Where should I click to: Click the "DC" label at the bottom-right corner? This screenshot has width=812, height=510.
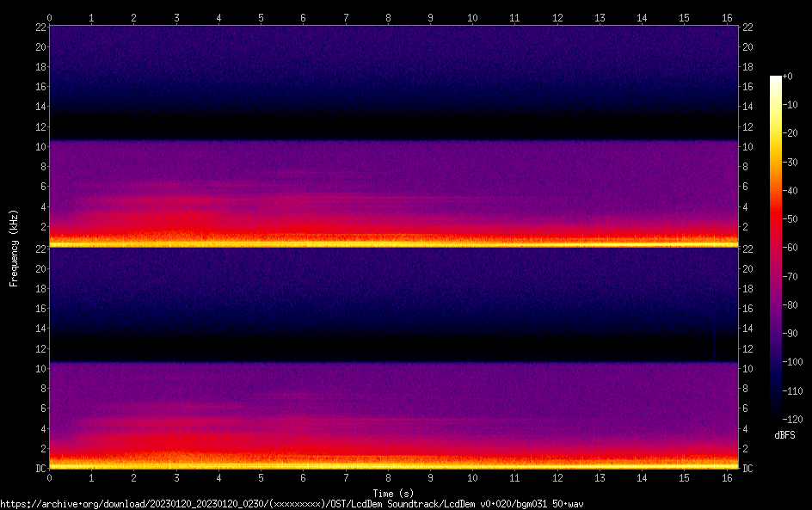tap(748, 468)
